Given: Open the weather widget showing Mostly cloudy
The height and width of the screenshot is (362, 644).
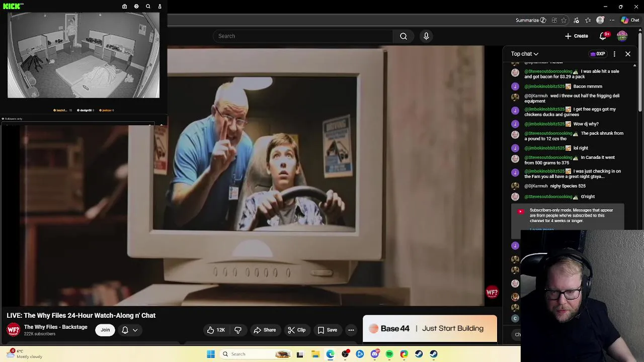Looking at the screenshot, I should (x=24, y=354).
